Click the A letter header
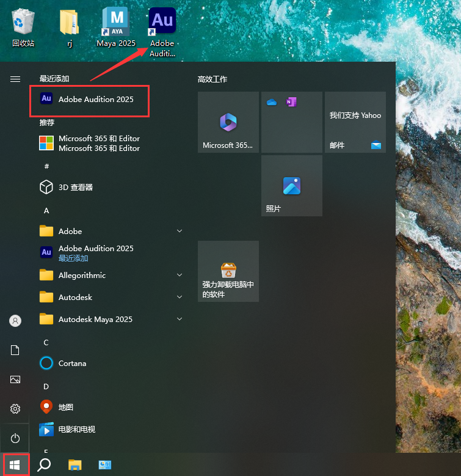 click(x=46, y=210)
